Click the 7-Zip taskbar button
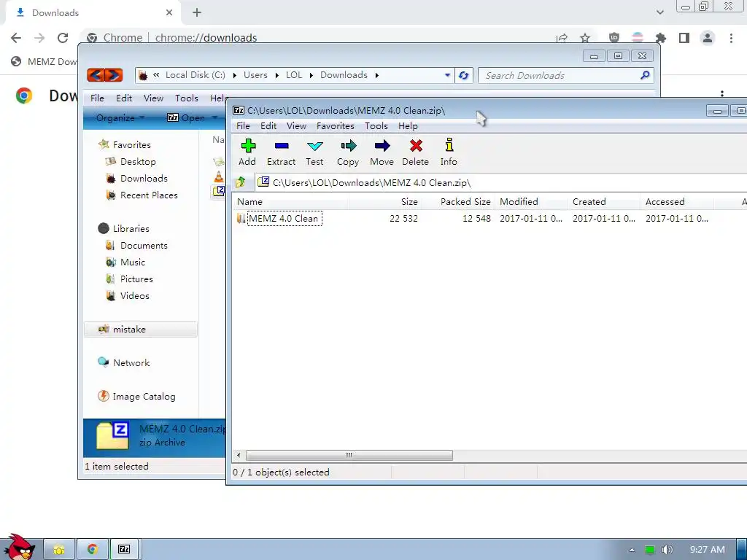Viewport: 747px width, 560px height. coord(124,549)
